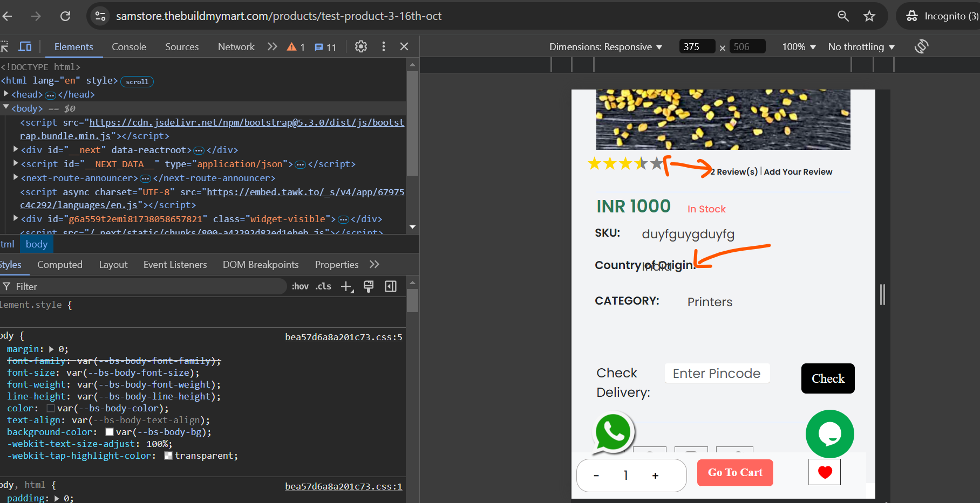This screenshot has width=980, height=503.
Task: Click the color property swatch
Action: 51,408
